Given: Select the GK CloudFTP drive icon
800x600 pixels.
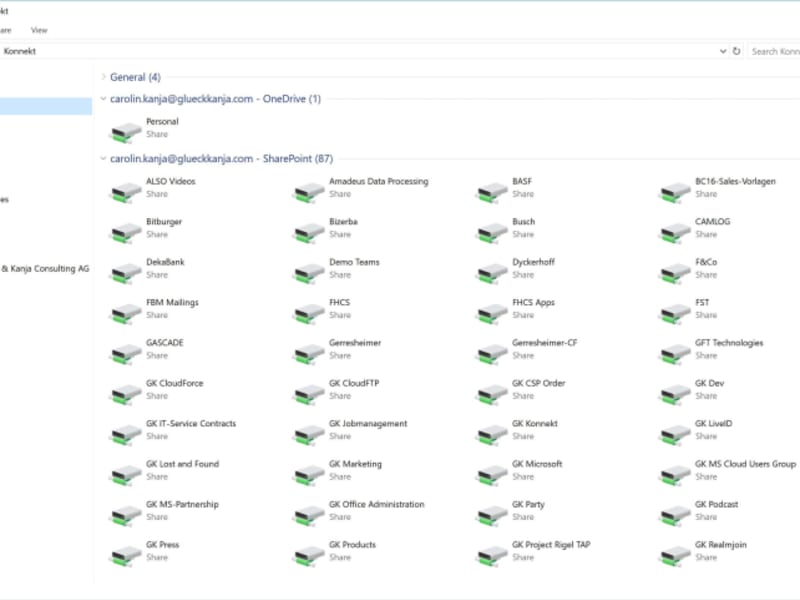Looking at the screenshot, I should [x=309, y=393].
